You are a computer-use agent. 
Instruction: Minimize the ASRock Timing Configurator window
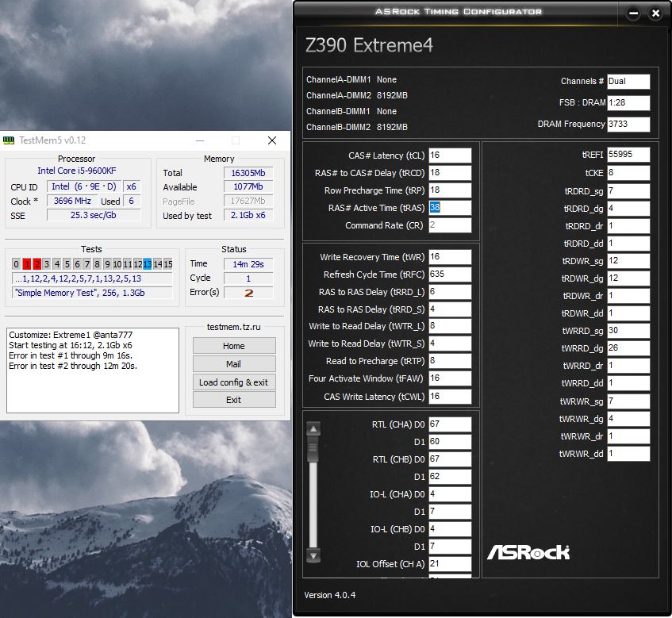click(x=633, y=13)
